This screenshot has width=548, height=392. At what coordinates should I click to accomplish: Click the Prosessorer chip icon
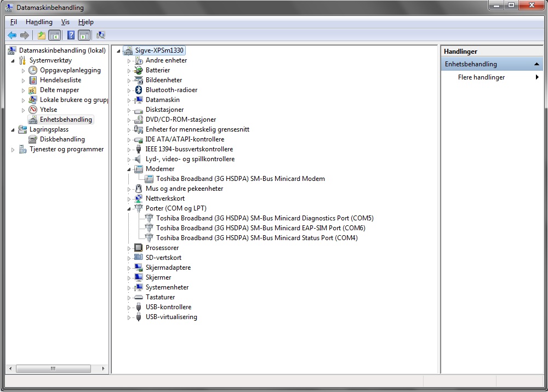[139, 248]
